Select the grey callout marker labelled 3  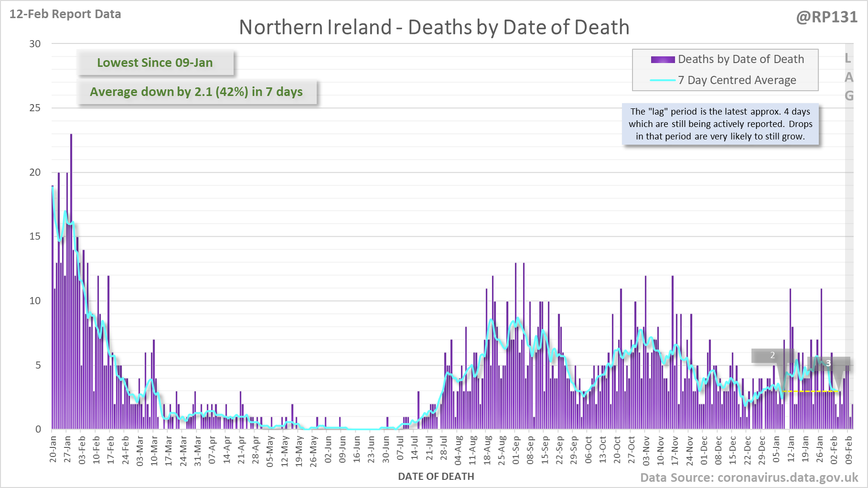(x=828, y=363)
